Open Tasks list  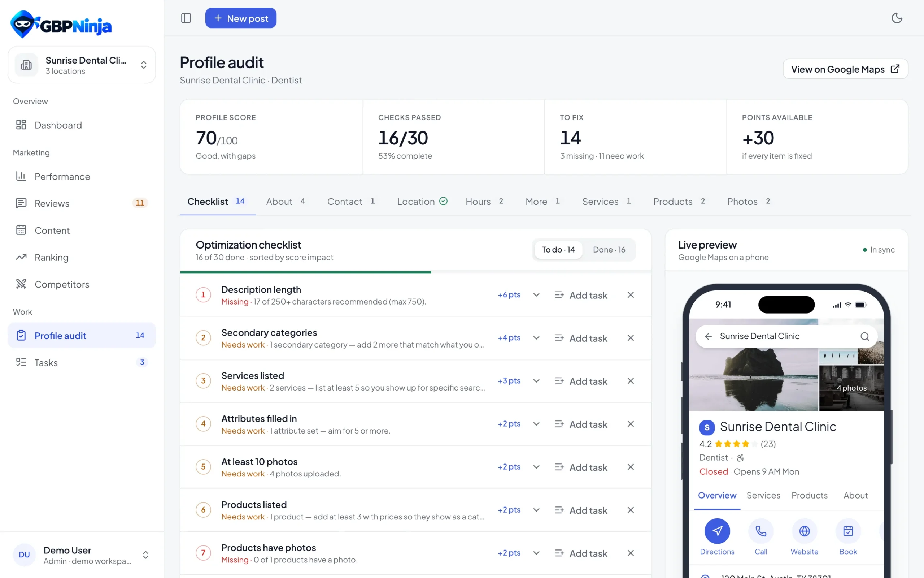[82, 362]
